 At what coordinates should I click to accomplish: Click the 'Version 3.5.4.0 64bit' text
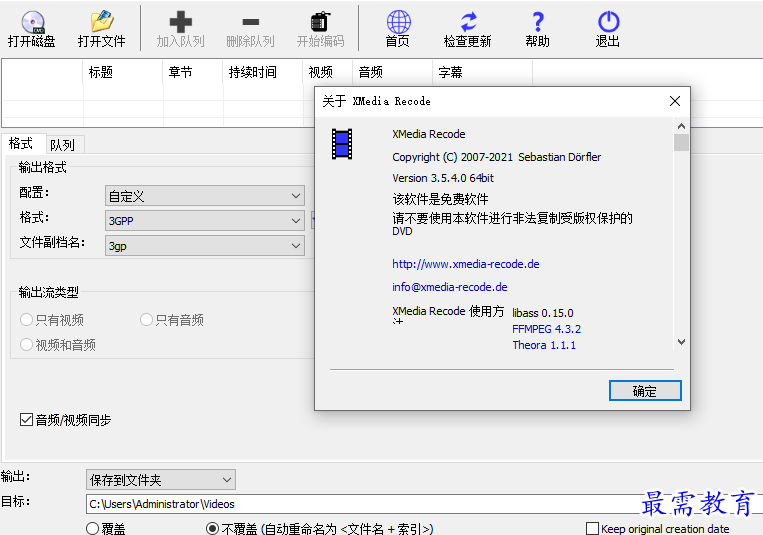pos(443,178)
